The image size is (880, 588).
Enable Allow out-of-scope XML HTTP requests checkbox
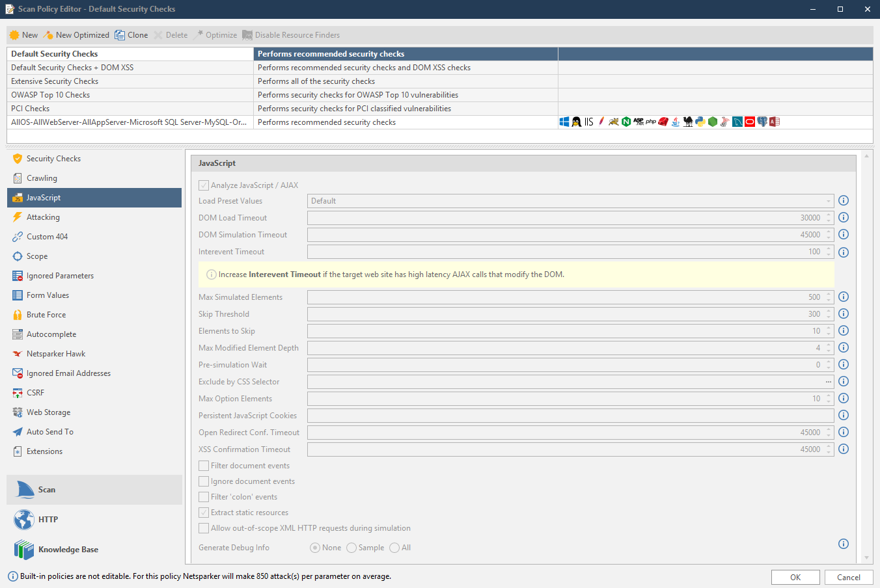204,528
